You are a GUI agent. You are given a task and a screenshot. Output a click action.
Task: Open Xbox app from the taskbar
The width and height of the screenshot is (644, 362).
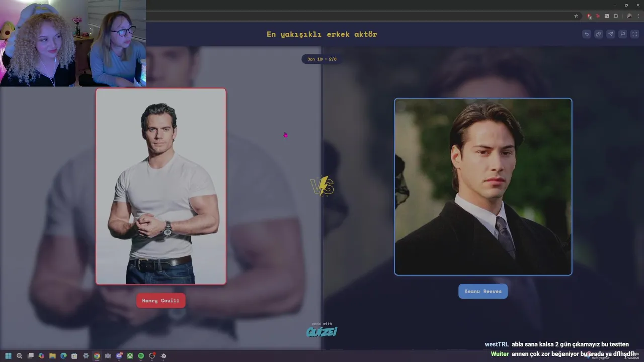(x=130, y=356)
